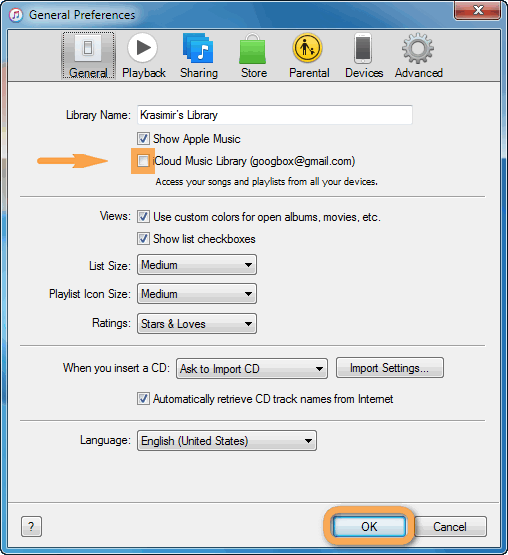Click the Cancel button
Image resolution: width=508 pixels, height=555 pixels.
coord(450,527)
